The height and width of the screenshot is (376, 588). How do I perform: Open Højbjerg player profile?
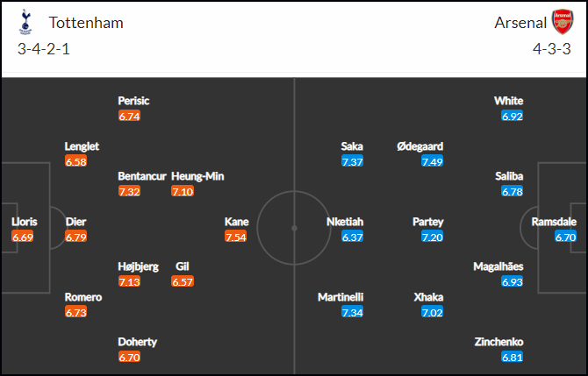point(138,266)
